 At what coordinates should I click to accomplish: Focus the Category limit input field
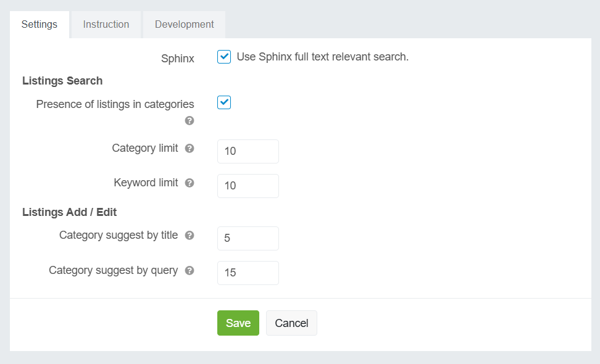[x=248, y=151]
